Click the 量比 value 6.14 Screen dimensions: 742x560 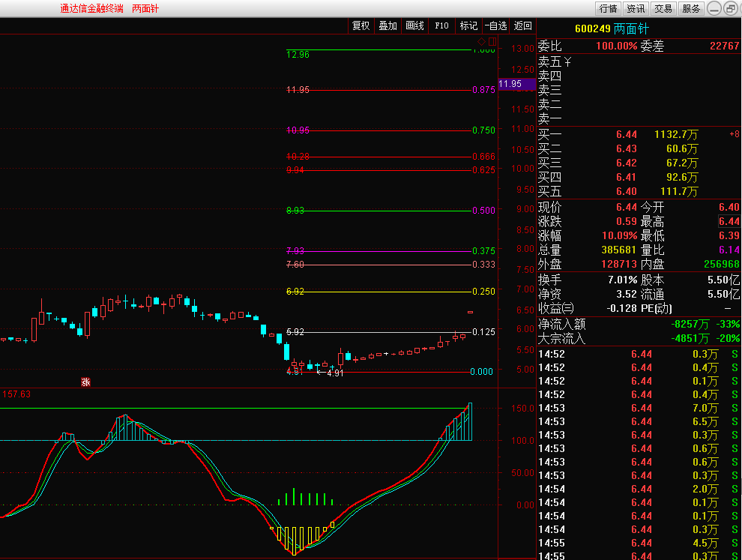click(x=729, y=250)
